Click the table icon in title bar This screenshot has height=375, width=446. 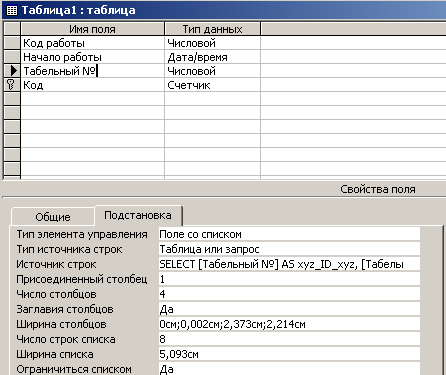coord(12,10)
